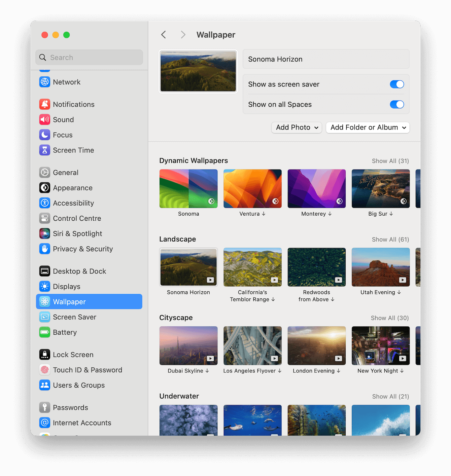Viewport: 451px width, 476px height.
Task: Open Lock Screen settings
Action: point(73,355)
